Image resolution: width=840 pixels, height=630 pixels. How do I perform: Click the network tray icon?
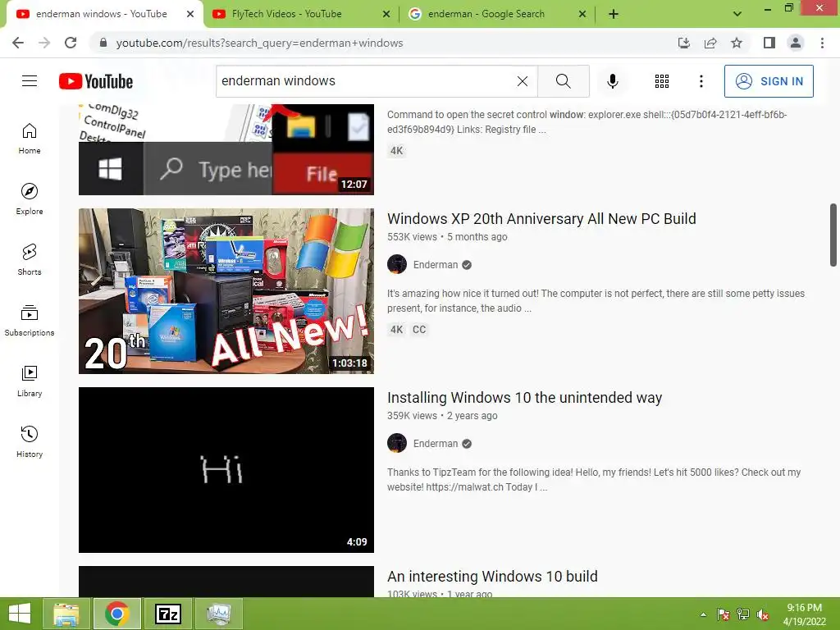pyautogui.click(x=743, y=614)
